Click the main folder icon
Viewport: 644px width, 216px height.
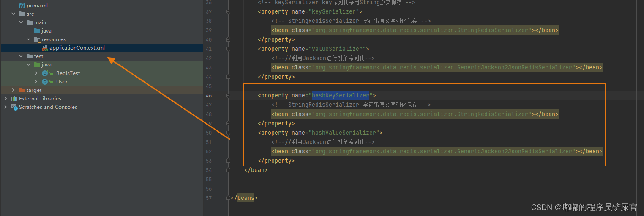pos(29,22)
